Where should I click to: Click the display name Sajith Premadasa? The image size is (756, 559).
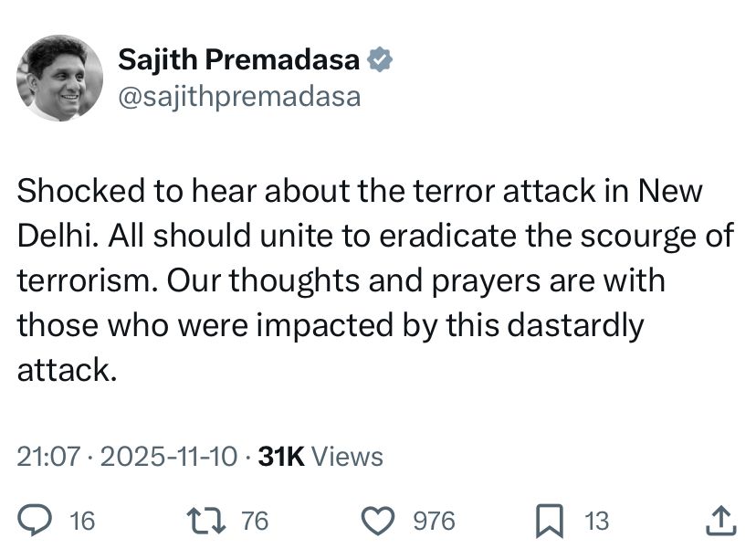coord(239,60)
